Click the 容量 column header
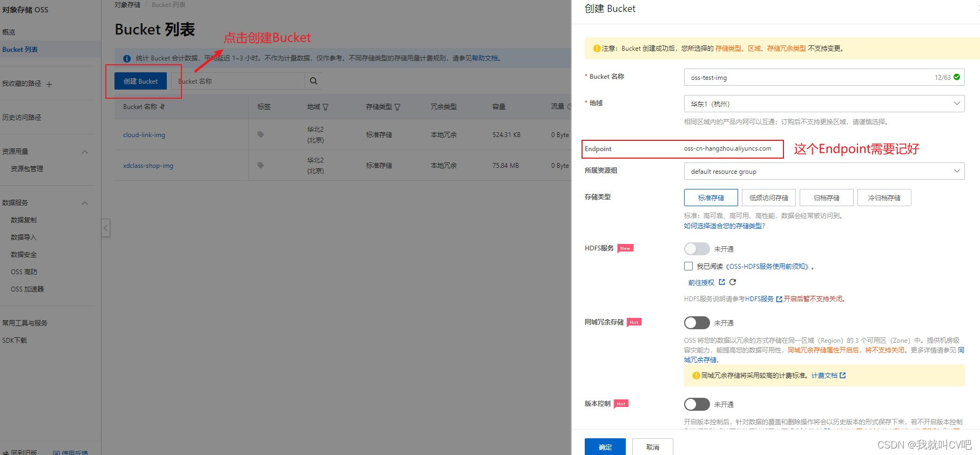The image size is (980, 455). (499, 107)
